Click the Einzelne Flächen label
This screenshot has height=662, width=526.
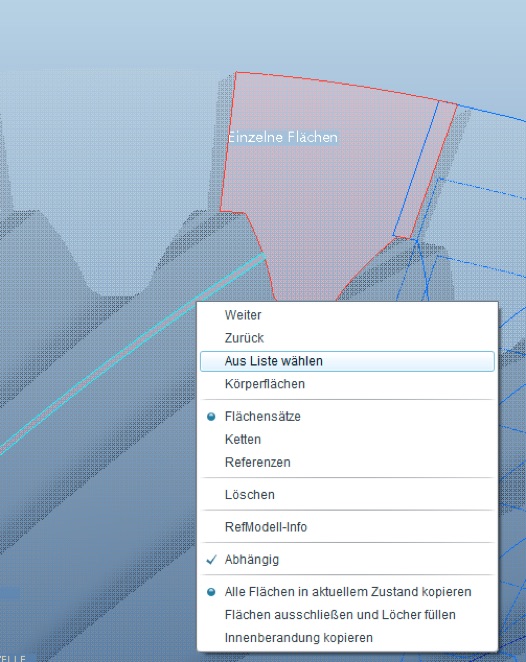point(283,137)
